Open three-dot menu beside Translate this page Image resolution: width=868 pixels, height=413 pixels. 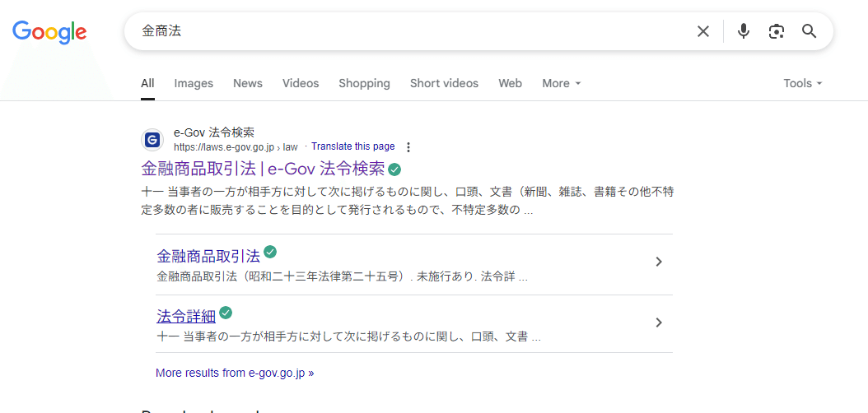pos(408,147)
